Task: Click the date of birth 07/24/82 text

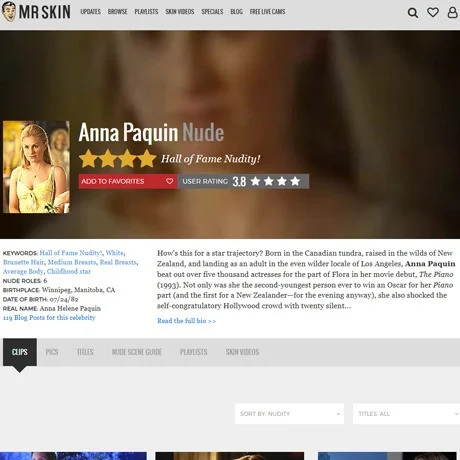Action: [64, 299]
